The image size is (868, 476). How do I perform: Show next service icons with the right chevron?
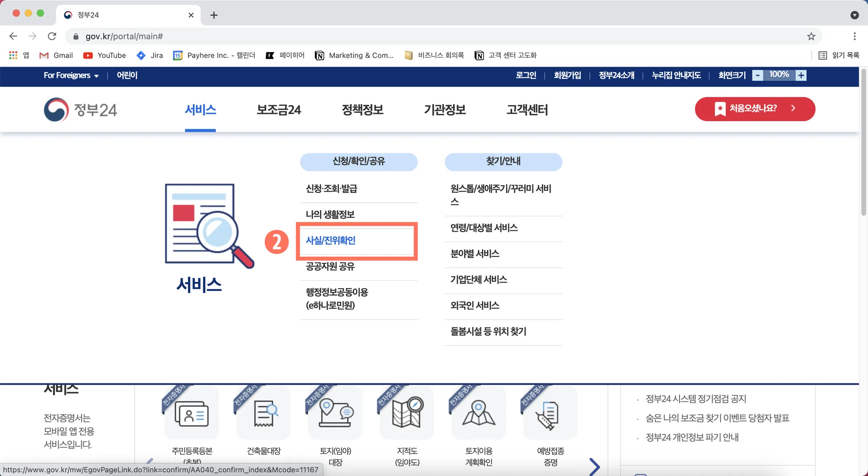tap(594, 466)
